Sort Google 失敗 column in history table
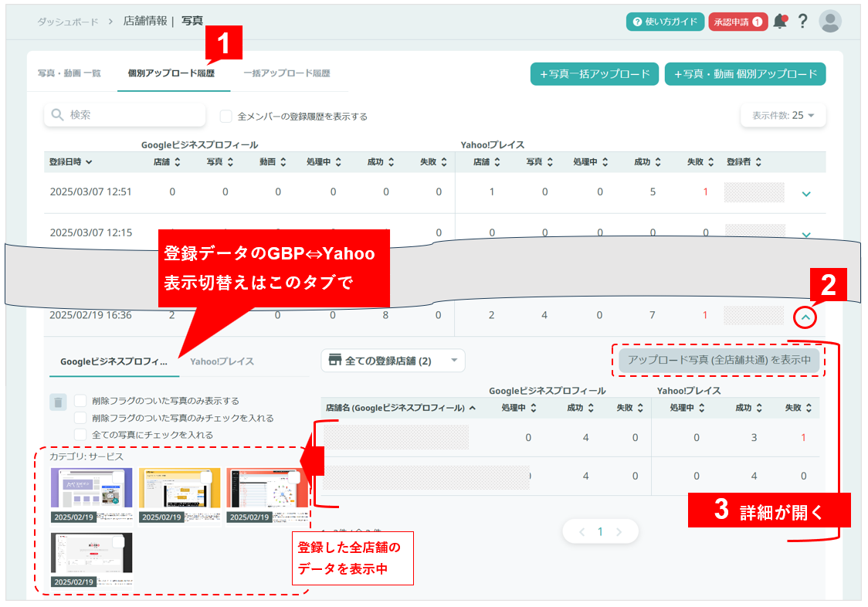 tap(444, 161)
